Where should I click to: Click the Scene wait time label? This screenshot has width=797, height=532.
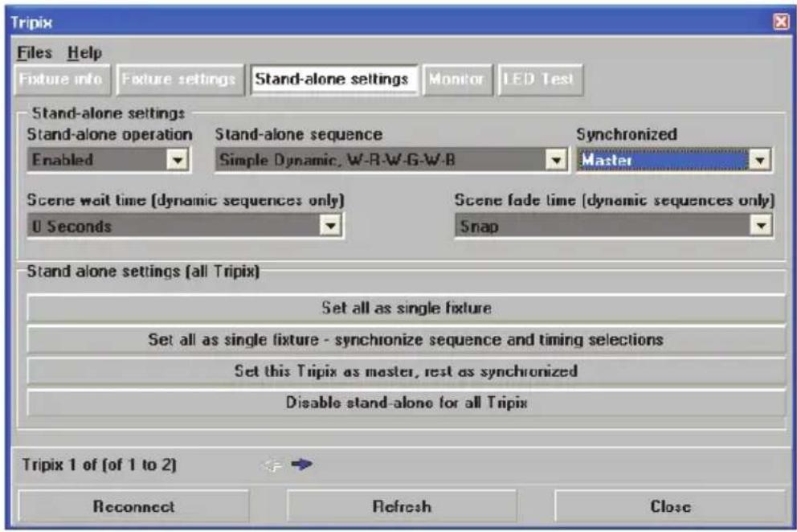186,200
